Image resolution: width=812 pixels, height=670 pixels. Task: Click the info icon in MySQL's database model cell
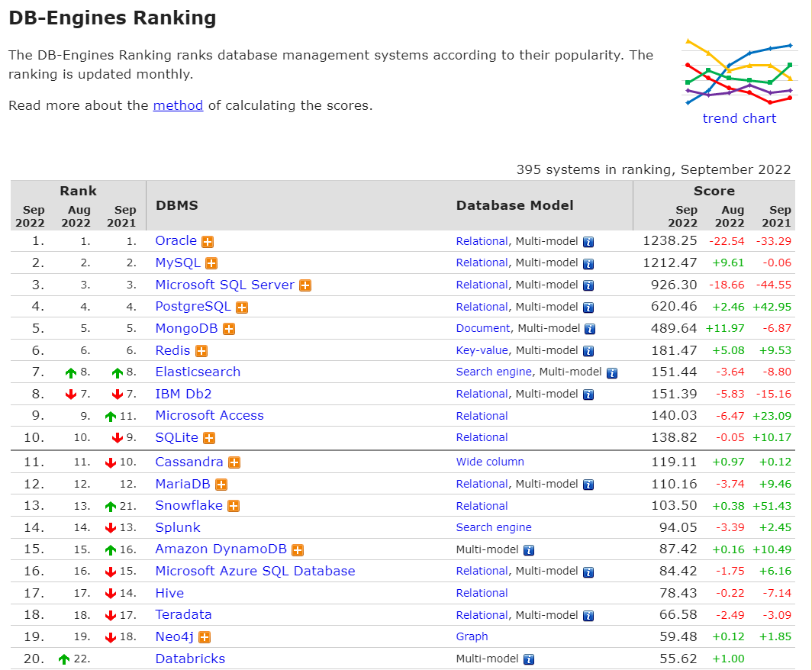(588, 264)
